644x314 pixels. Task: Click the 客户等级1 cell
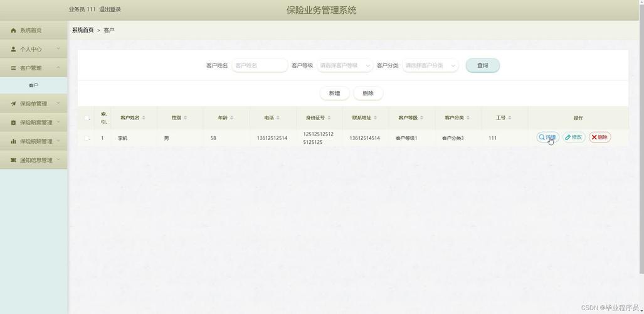pyautogui.click(x=406, y=138)
